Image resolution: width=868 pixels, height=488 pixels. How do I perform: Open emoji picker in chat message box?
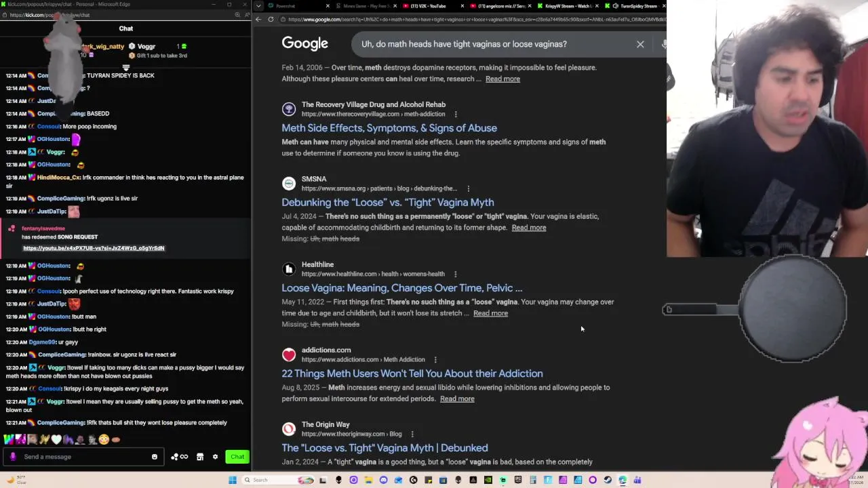click(x=155, y=457)
